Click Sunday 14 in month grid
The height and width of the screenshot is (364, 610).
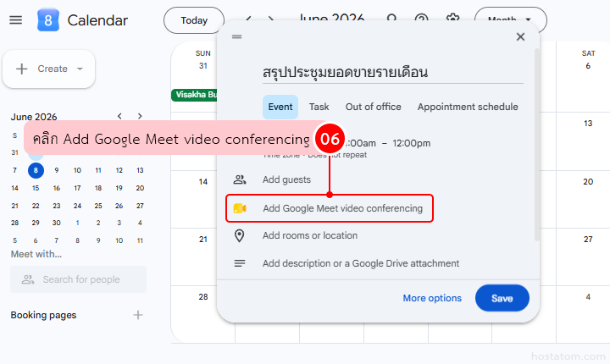[203, 182]
